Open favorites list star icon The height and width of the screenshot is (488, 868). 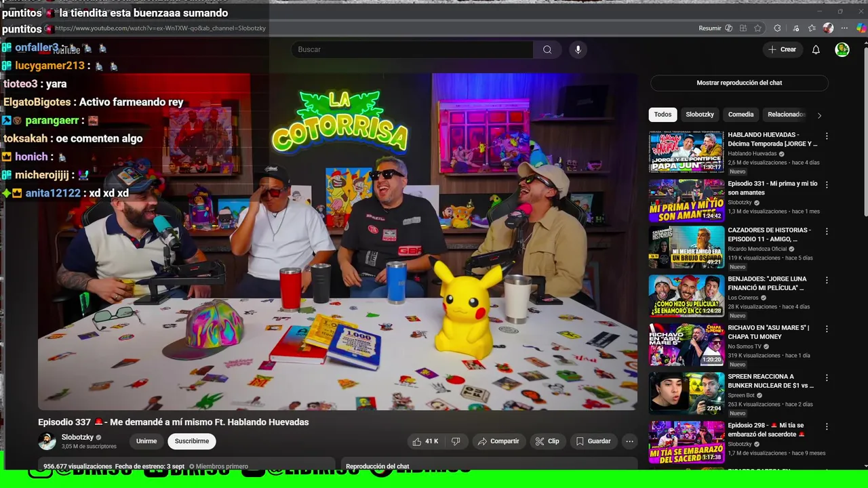812,28
